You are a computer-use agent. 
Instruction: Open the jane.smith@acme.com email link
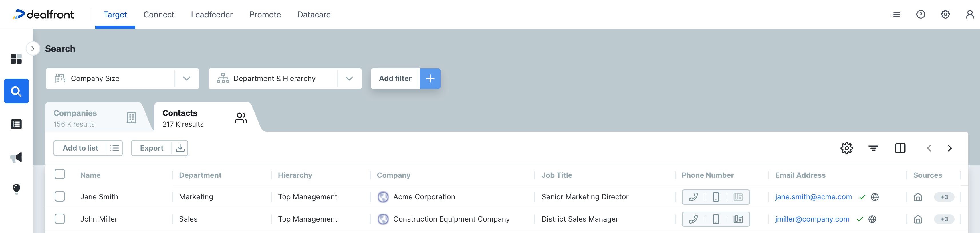pyautogui.click(x=813, y=197)
